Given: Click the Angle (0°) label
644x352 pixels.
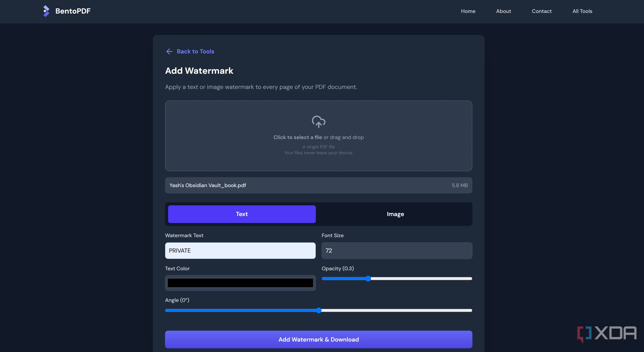Looking at the screenshot, I should pos(177,300).
